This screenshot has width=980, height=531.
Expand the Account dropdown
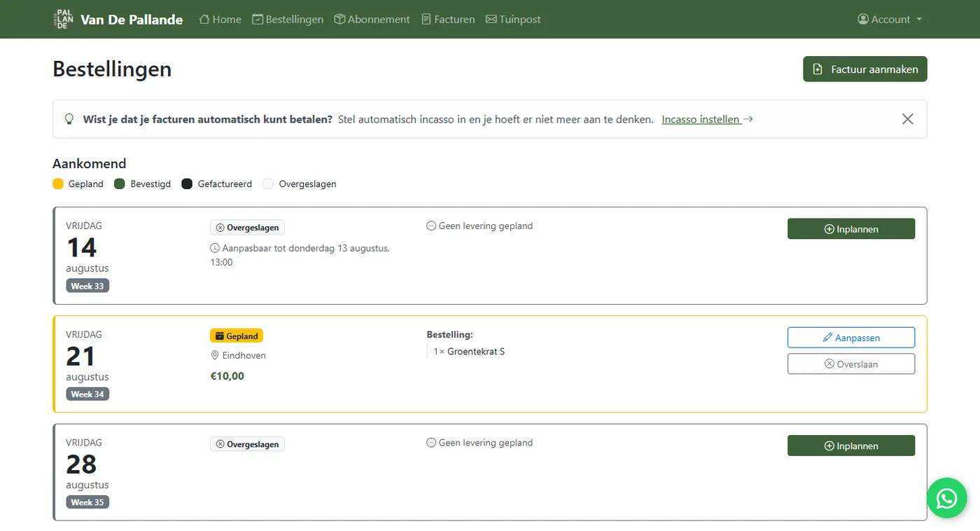click(890, 20)
